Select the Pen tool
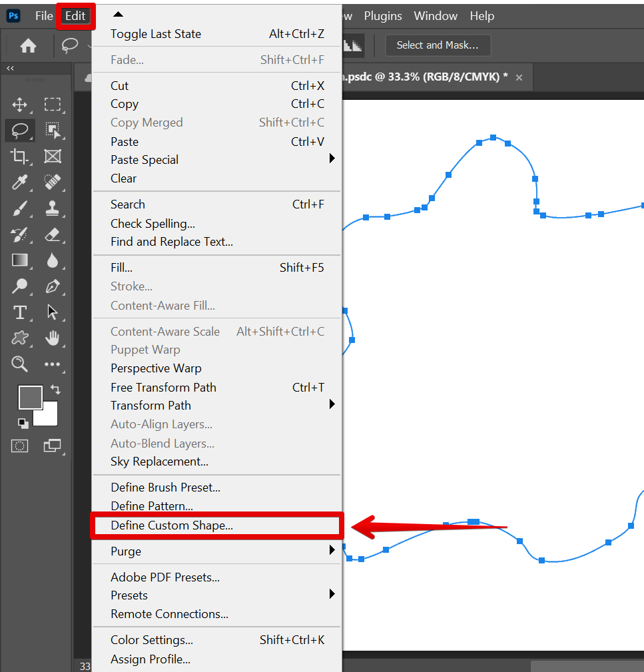This screenshot has height=672, width=644. pyautogui.click(x=53, y=286)
